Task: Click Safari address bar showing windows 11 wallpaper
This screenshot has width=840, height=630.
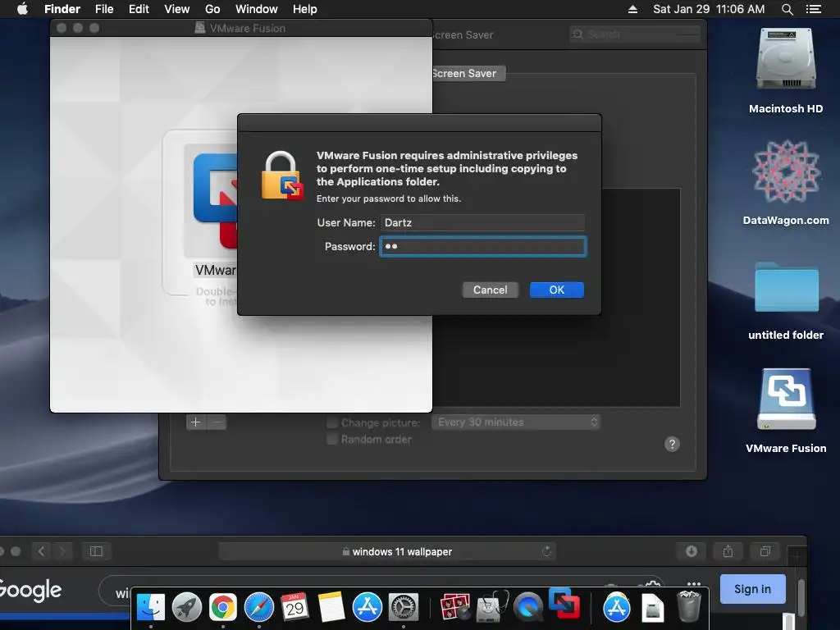Action: click(x=387, y=551)
